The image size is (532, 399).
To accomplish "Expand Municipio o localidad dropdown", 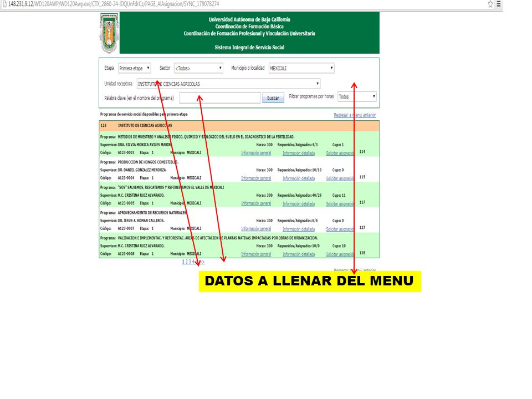I will [x=301, y=68].
